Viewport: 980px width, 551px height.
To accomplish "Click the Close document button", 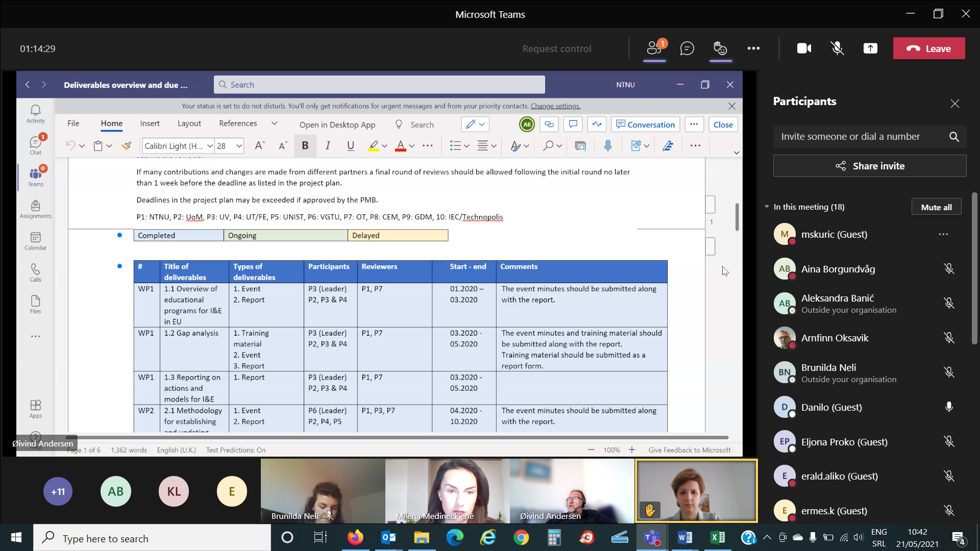I will 723,124.
